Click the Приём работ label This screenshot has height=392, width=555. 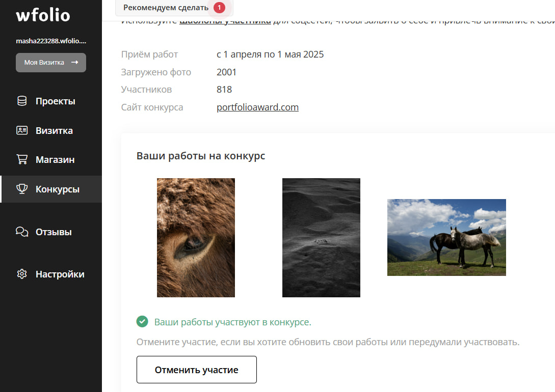[149, 54]
